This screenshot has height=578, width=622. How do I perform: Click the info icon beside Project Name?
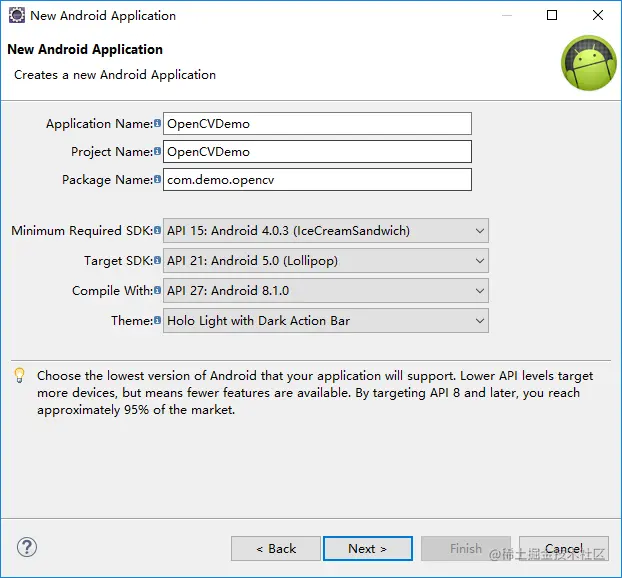[x=157, y=151]
